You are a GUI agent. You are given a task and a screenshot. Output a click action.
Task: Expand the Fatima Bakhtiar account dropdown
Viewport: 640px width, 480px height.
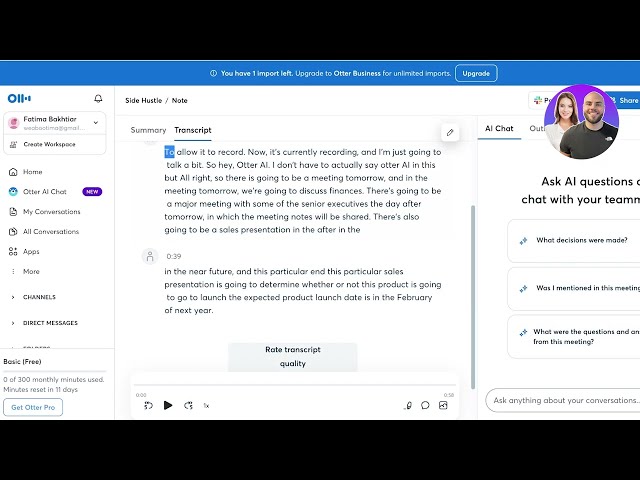point(96,122)
